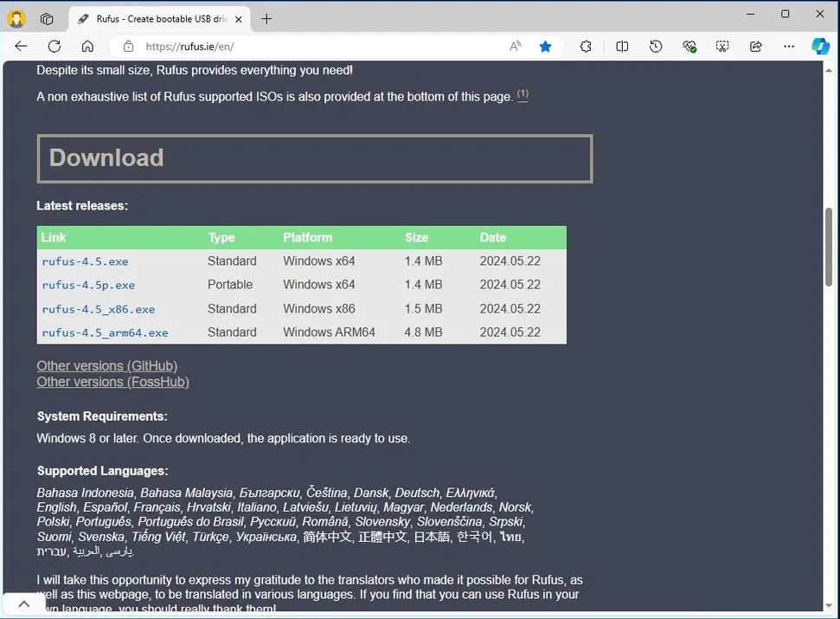Open the Copilot sidebar

820,47
